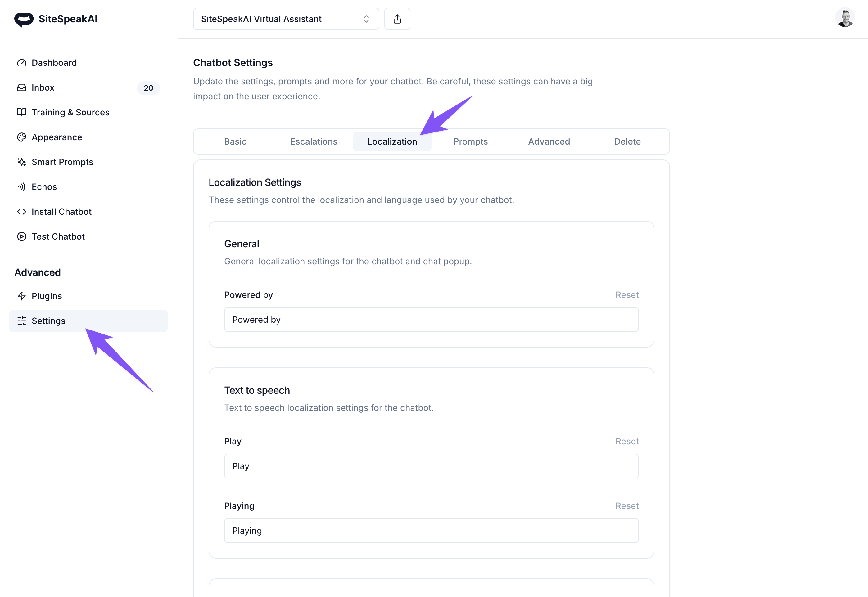Click into the Play text input
The width and height of the screenshot is (868, 597).
431,466
